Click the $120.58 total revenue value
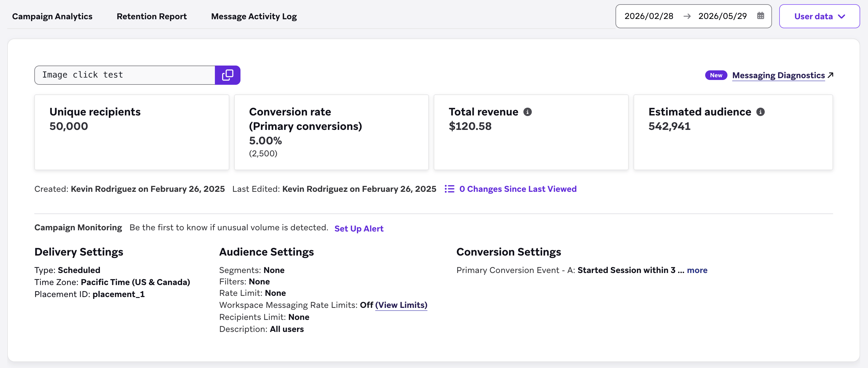 (x=470, y=126)
